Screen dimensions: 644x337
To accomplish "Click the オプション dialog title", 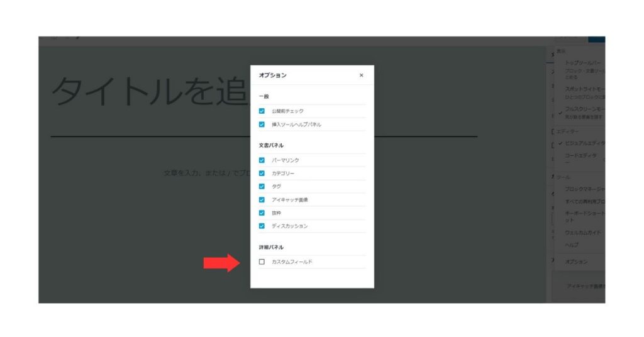I will [272, 75].
